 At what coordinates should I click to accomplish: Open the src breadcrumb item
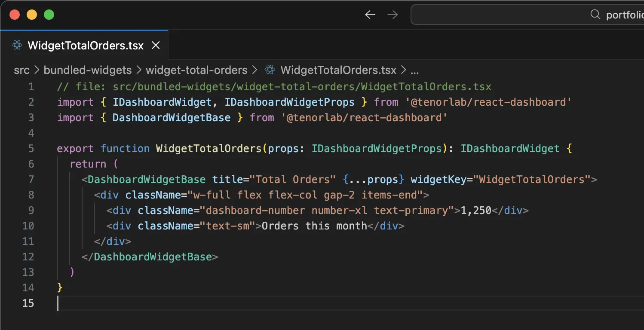[21, 70]
